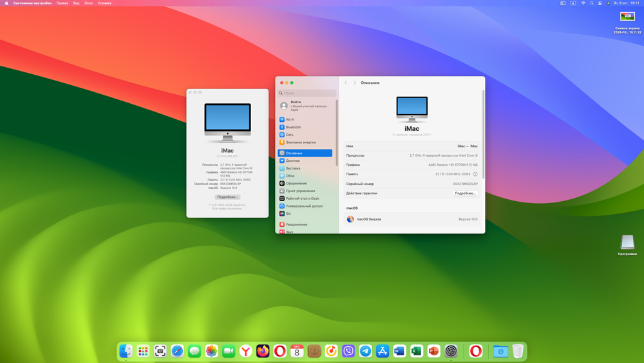
Task: Launch Microsoft Word from the Dock
Action: [x=400, y=351]
